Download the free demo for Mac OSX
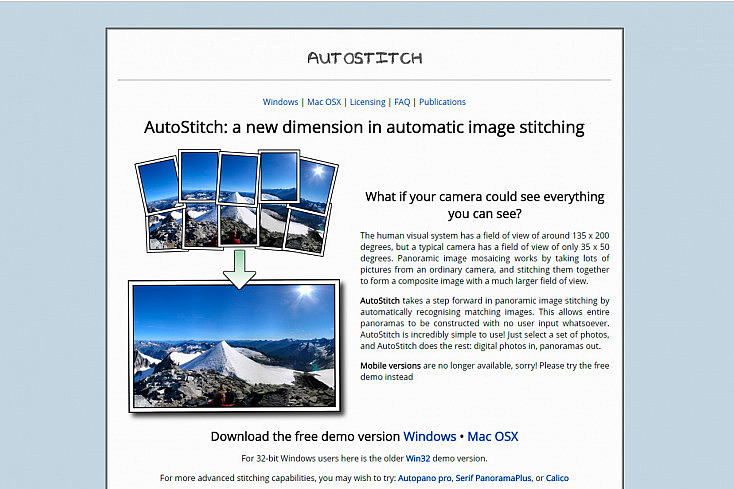 (x=492, y=437)
